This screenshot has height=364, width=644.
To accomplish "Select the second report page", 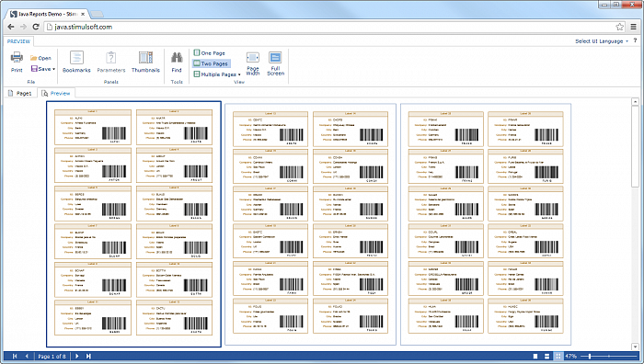I will (311, 224).
